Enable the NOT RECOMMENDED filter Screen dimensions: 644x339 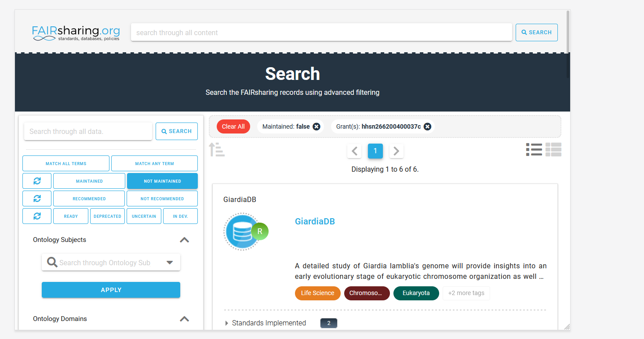[162, 198]
